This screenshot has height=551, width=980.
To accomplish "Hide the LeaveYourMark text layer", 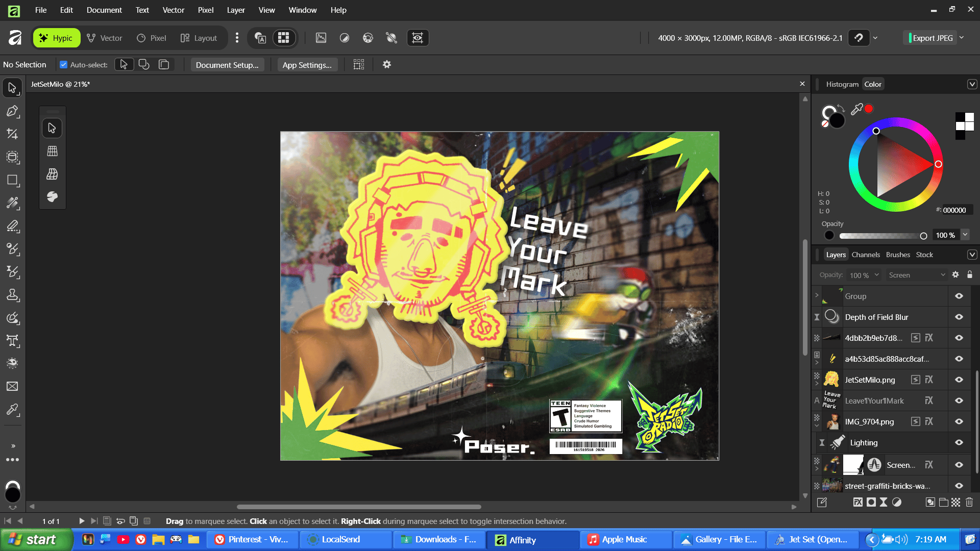I will click(959, 401).
